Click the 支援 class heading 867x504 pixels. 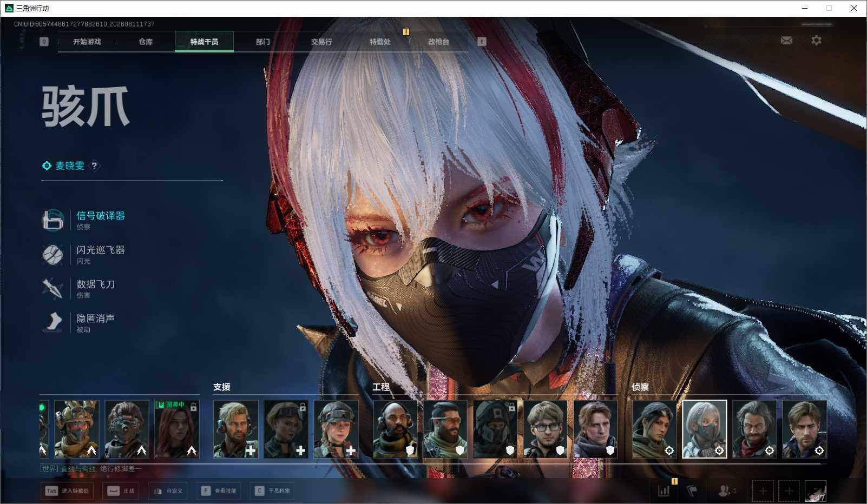point(222,387)
